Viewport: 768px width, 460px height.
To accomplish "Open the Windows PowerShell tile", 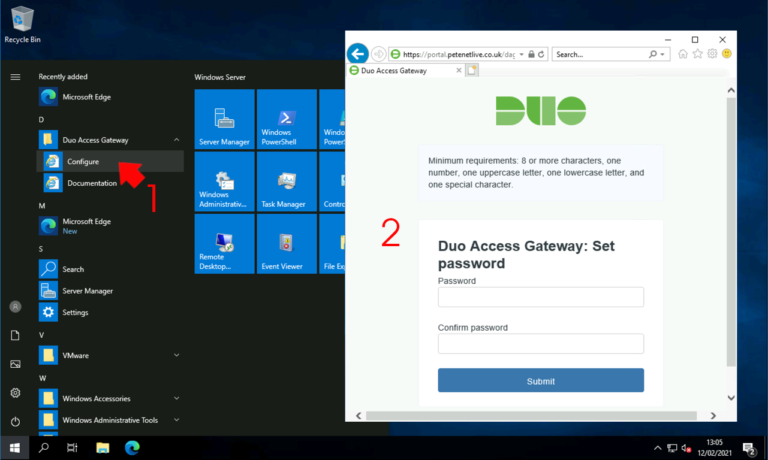I will tap(287, 119).
